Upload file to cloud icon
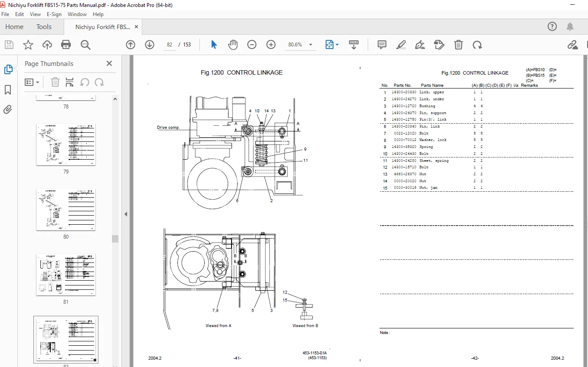This screenshot has width=588, height=367. (x=47, y=45)
